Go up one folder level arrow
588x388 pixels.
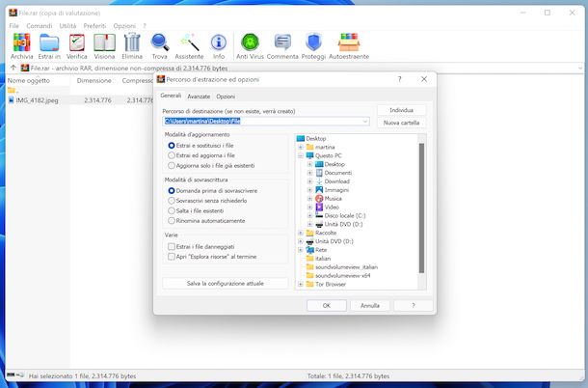13,68
